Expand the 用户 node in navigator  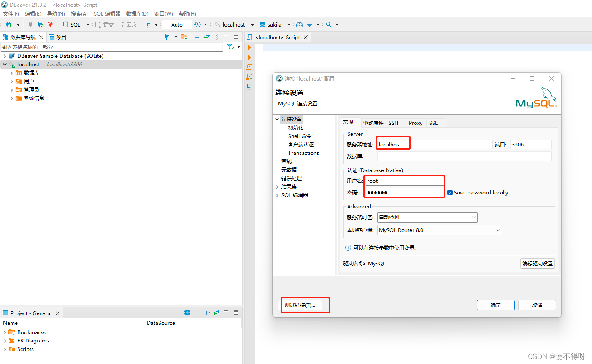tap(11, 81)
